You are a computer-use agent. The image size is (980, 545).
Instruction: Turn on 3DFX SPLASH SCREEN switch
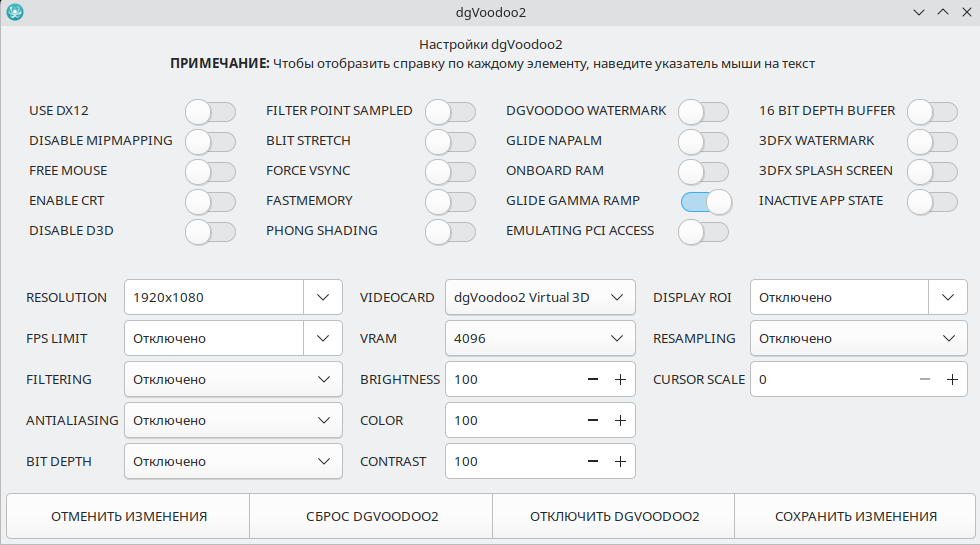pos(932,172)
